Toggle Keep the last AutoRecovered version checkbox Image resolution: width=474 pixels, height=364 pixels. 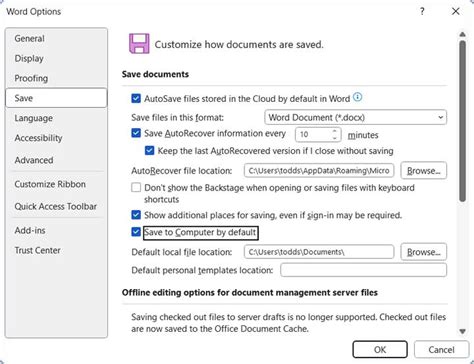[150, 151]
